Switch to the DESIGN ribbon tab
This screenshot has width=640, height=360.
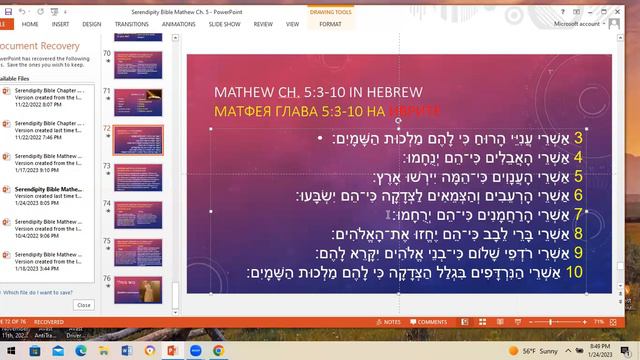click(x=91, y=24)
